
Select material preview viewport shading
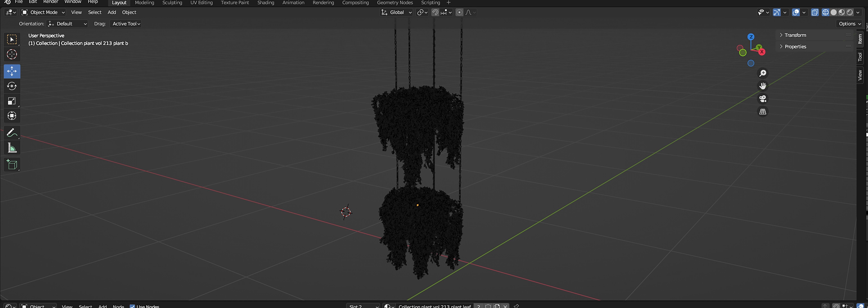tap(842, 13)
